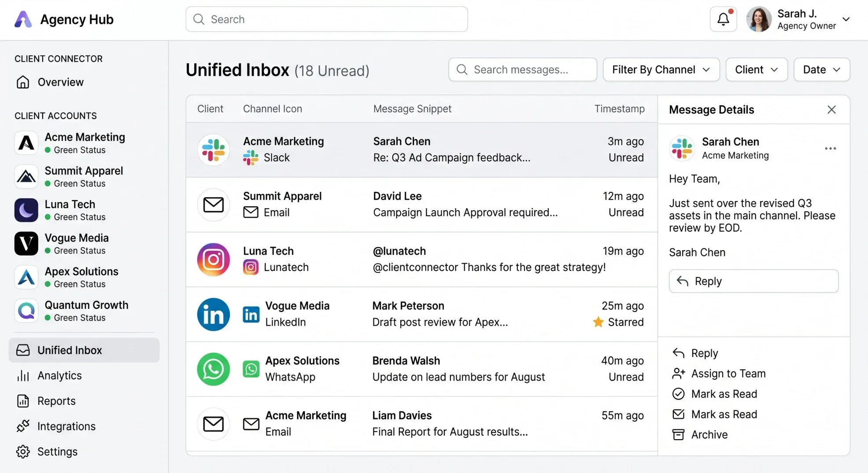Screen dimensions: 868x473
Task: Click the Timestamp column header
Action: point(619,109)
